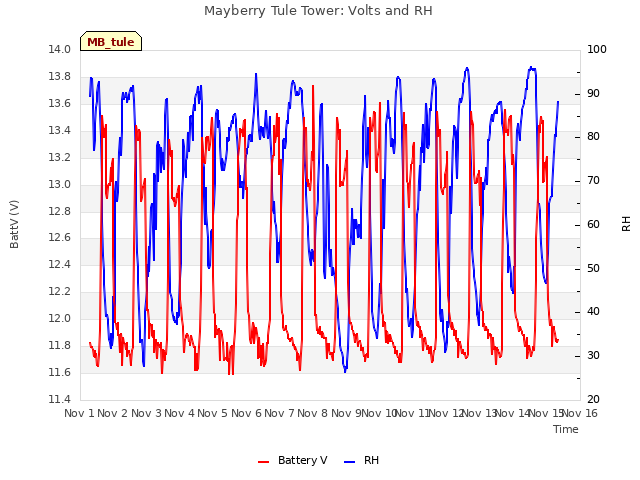The width and height of the screenshot is (640, 480).
Task: Click the 12.4 left axis tick label
Action: pos(60,264)
